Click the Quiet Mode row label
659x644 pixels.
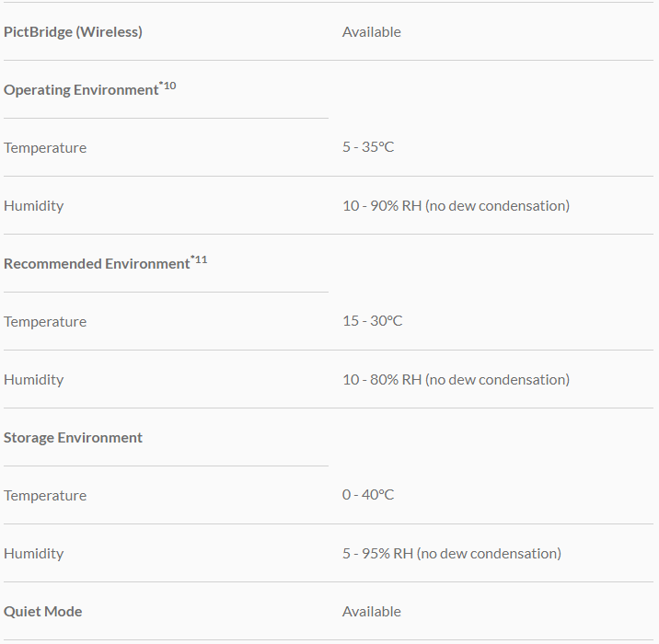click(x=43, y=612)
